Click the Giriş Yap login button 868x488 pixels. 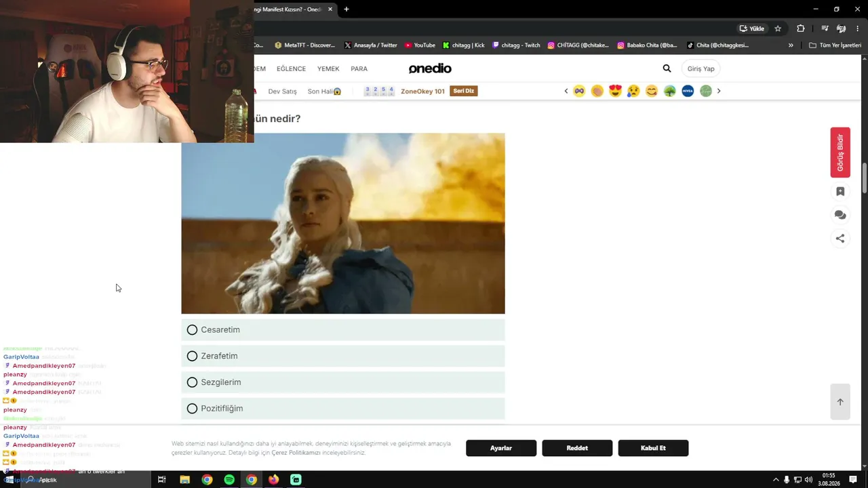[701, 68]
